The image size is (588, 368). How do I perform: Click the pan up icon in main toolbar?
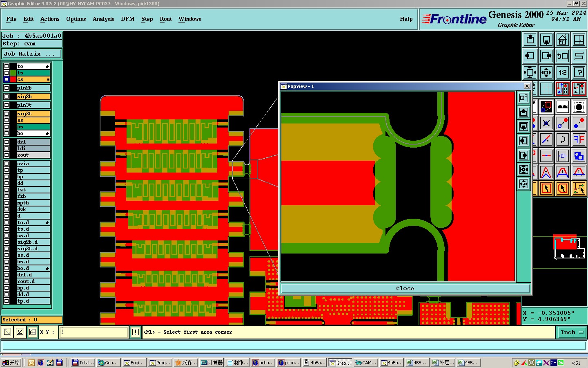pyautogui.click(x=530, y=40)
